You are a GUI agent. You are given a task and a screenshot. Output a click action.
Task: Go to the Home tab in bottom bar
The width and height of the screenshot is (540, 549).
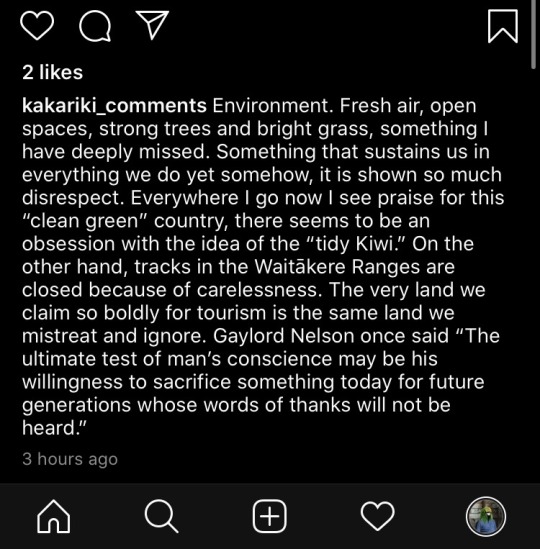(x=54, y=516)
